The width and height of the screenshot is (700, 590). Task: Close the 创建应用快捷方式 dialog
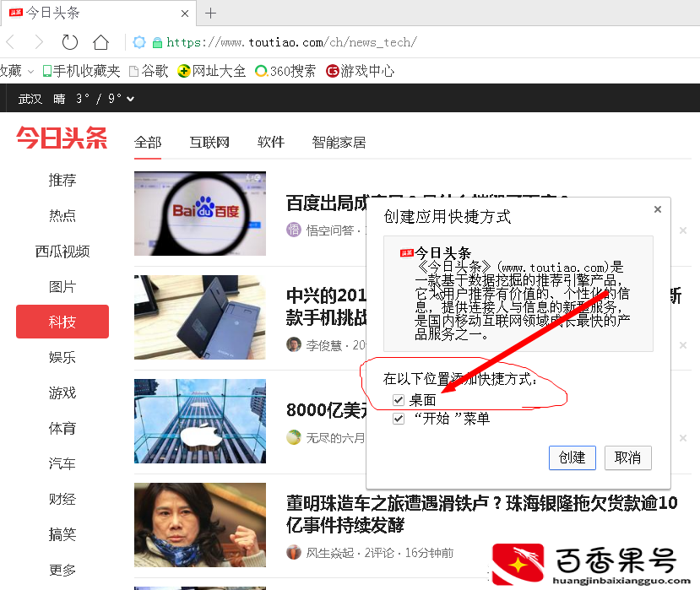pos(658,209)
